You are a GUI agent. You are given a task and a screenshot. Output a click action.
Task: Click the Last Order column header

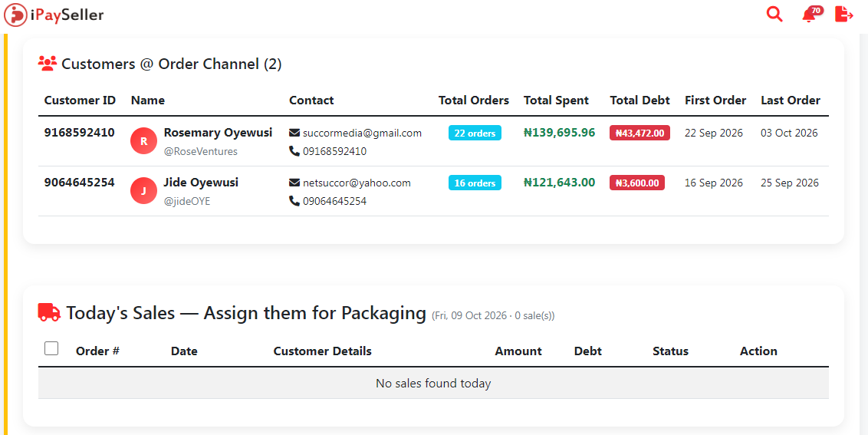(x=791, y=101)
